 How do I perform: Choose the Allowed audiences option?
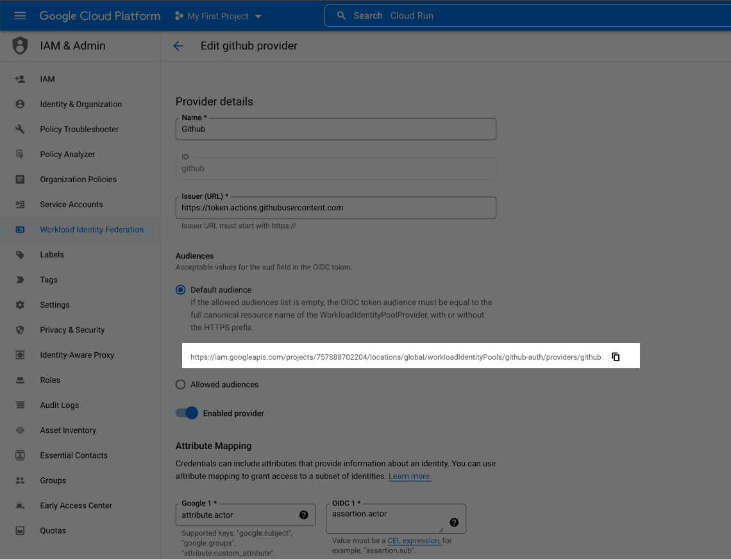(180, 384)
